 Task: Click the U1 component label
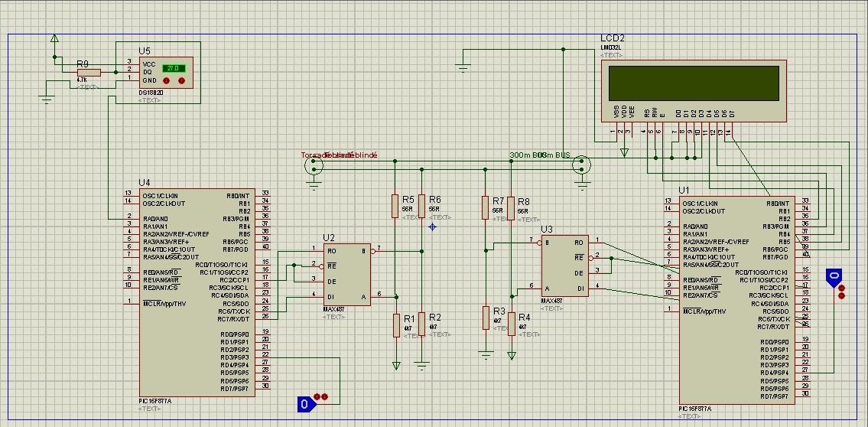click(x=684, y=191)
